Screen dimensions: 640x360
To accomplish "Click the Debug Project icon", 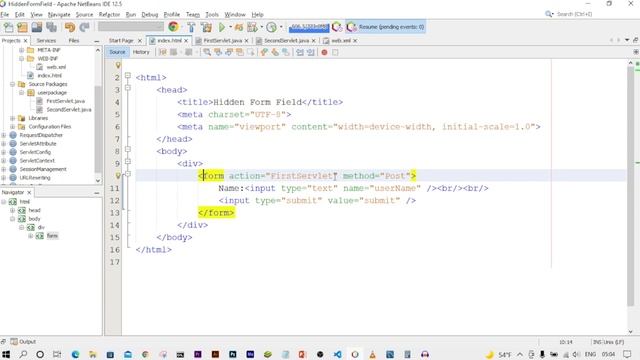I will pyautogui.click(x=239, y=27).
